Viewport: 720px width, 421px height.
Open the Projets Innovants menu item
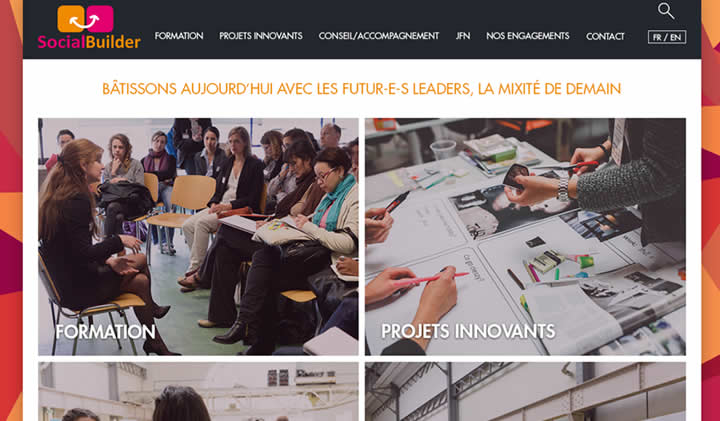click(261, 36)
